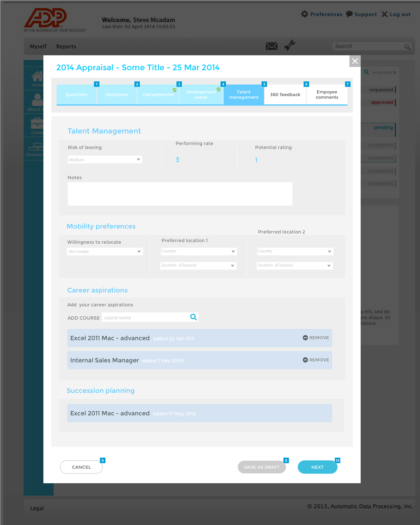Screen dimensions: 420x525
Task: Click the NEXT button
Action: pos(317,467)
